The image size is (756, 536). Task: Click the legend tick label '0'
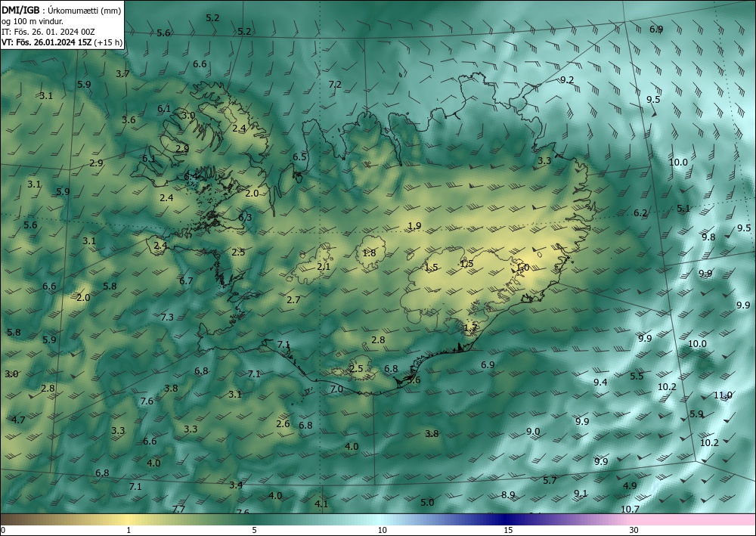pyautogui.click(x=3, y=530)
